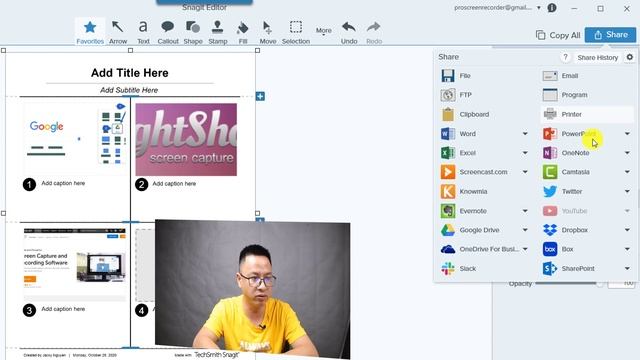Share to Camtasia
The width and height of the screenshot is (640, 360).
(566, 172)
